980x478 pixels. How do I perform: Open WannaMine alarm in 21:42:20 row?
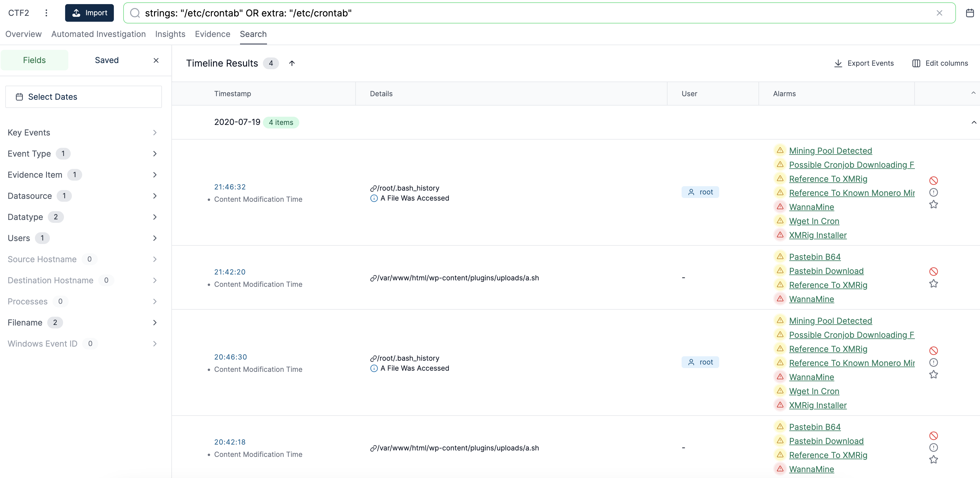click(811, 299)
